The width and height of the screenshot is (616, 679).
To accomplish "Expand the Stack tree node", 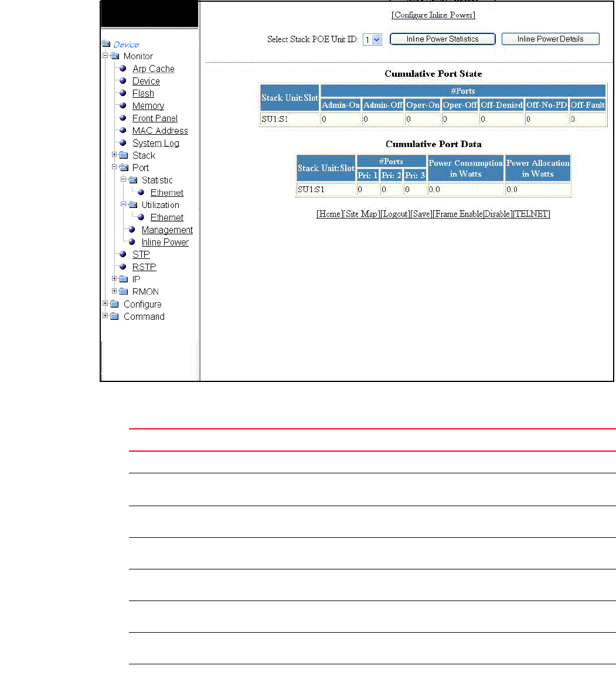I will point(114,155).
